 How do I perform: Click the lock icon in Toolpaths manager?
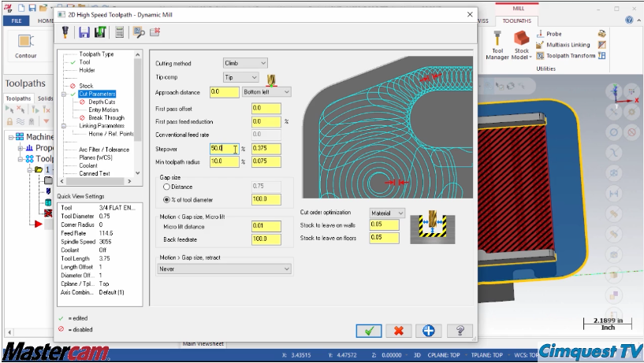10,121
